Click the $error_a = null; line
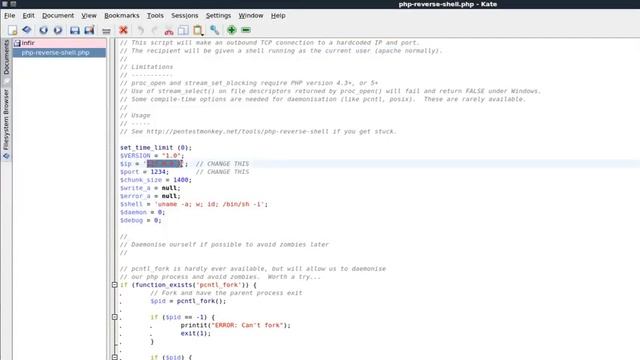The image size is (640, 360). [x=150, y=196]
